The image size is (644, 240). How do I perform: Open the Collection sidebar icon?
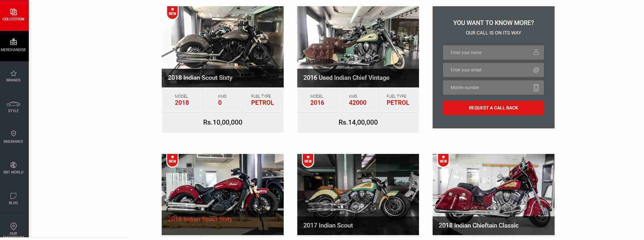[14, 12]
